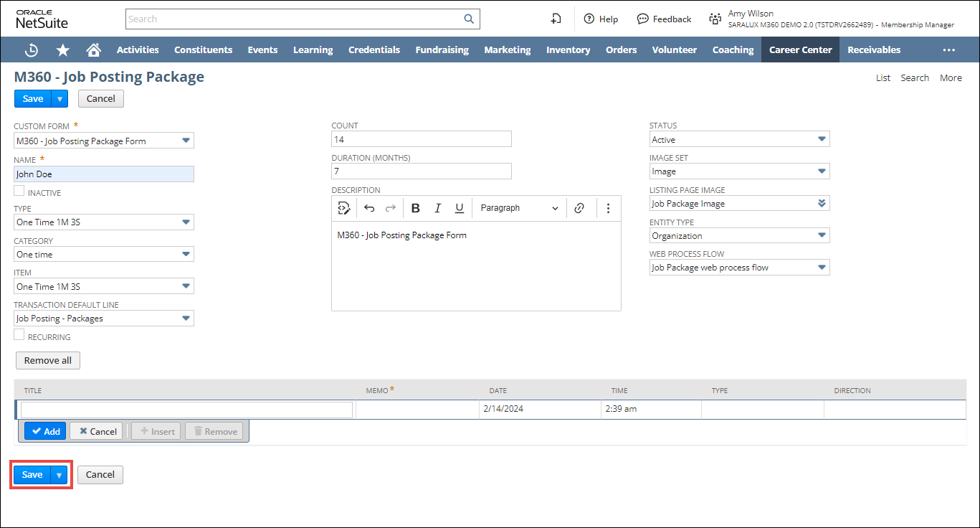
Task: Open the Paragraph style dropdown
Action: coord(519,208)
